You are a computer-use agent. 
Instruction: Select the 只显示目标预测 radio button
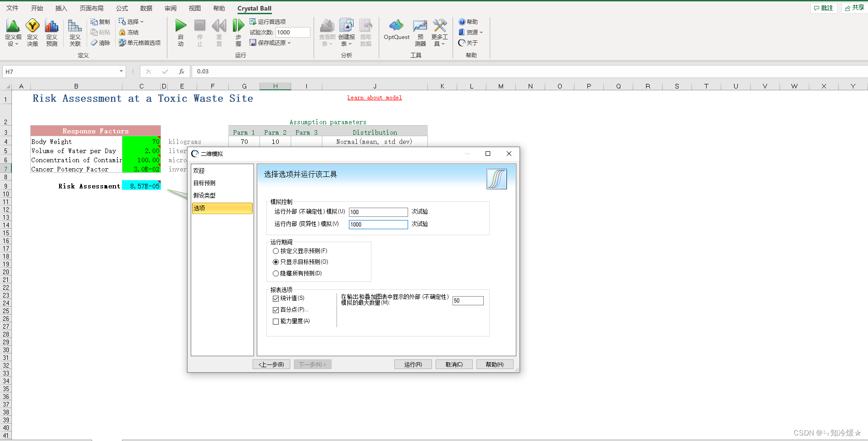276,262
